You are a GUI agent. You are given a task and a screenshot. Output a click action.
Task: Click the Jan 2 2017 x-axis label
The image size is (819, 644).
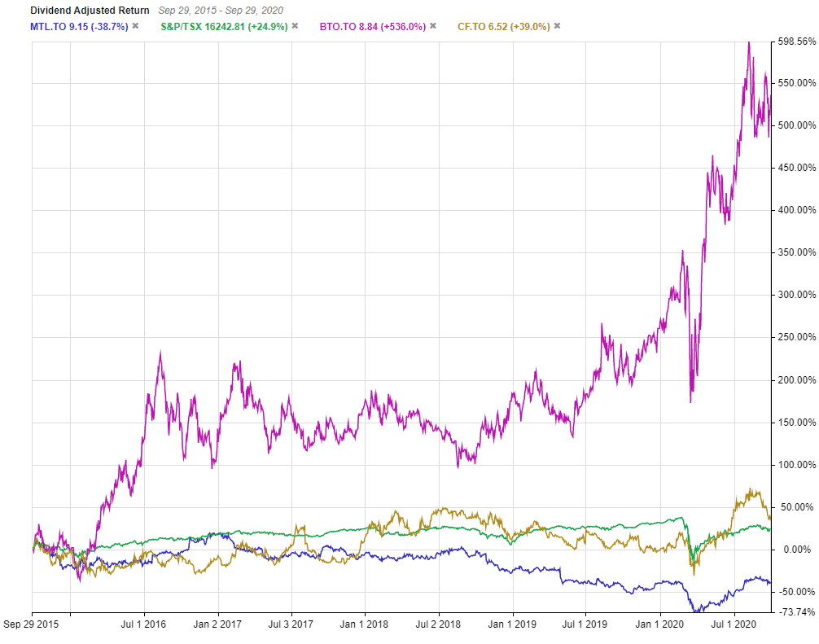[x=217, y=625]
